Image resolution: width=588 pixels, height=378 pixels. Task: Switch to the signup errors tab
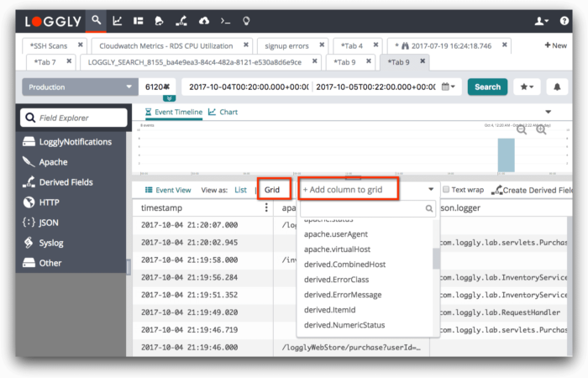click(x=288, y=45)
